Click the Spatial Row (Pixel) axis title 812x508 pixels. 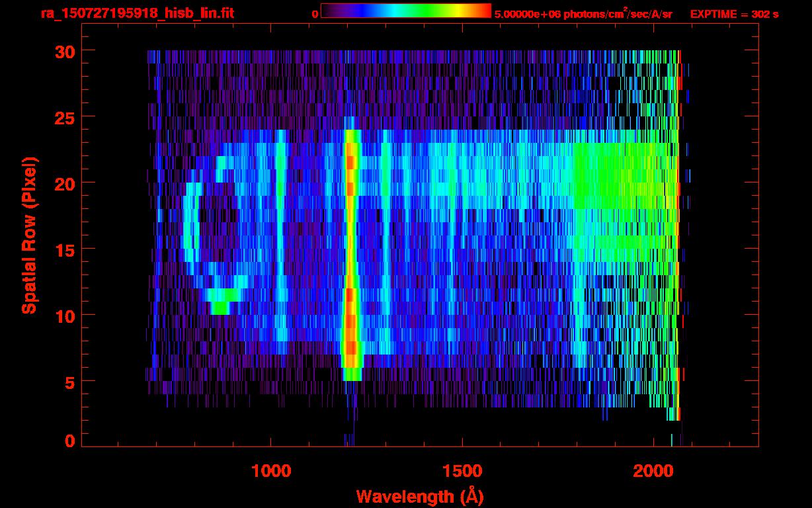pos(28,235)
